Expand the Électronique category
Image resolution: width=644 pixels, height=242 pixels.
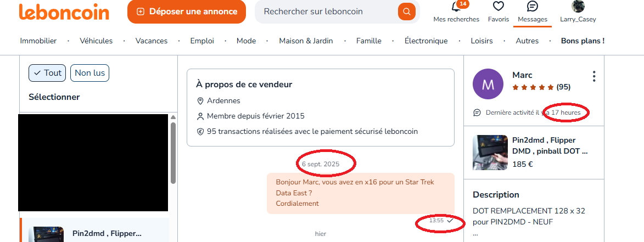426,41
